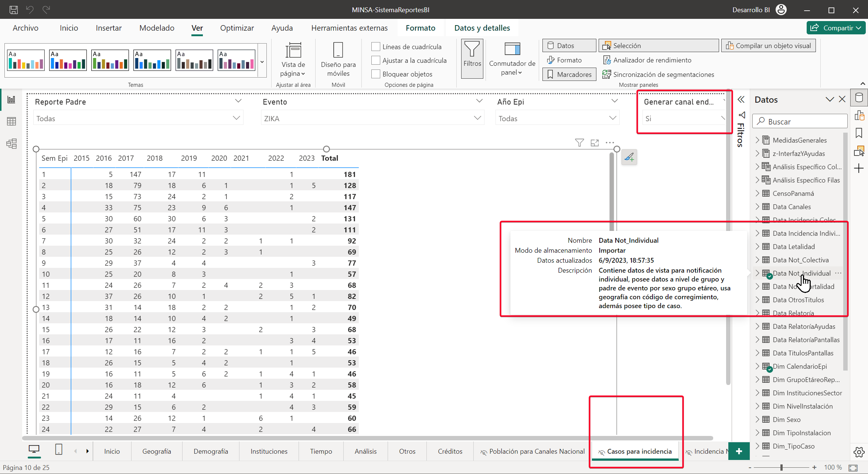Open the Archivo menu
Viewport: 868px width, 474px height.
25,28
